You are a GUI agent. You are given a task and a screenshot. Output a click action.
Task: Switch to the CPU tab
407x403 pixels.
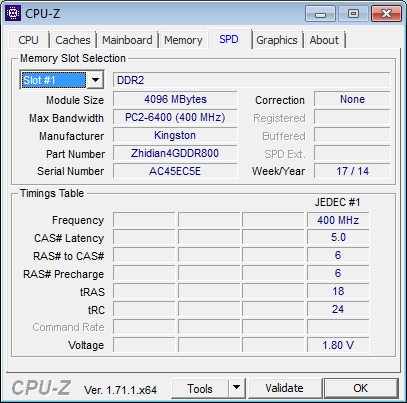[29, 40]
